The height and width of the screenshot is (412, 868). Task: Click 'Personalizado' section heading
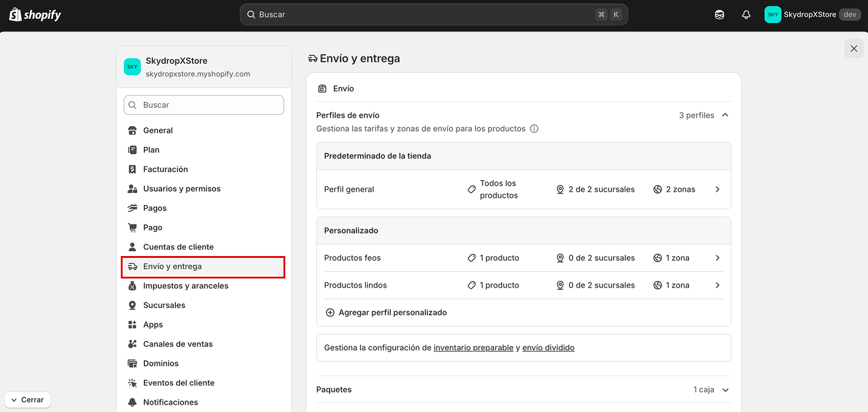tap(351, 231)
